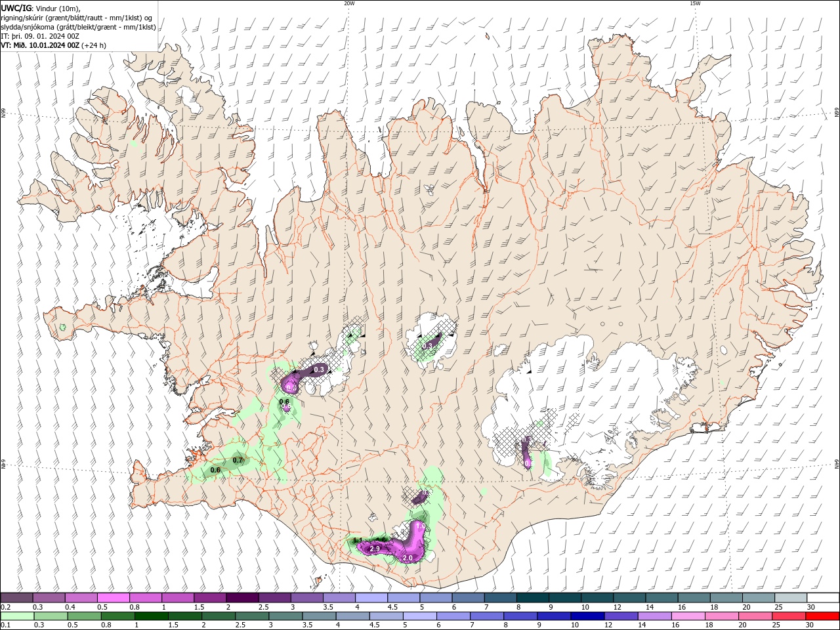Image resolution: width=840 pixels, height=630 pixels.
Task: Pick the violet rain-scale swatch between 12 and 14
Action: 621,616
